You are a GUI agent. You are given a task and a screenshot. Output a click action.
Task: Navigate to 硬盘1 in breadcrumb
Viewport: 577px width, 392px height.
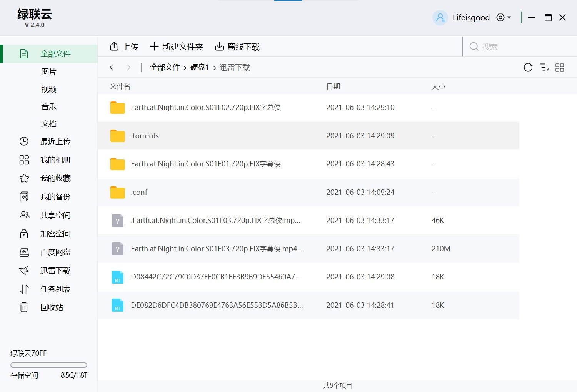pos(200,67)
